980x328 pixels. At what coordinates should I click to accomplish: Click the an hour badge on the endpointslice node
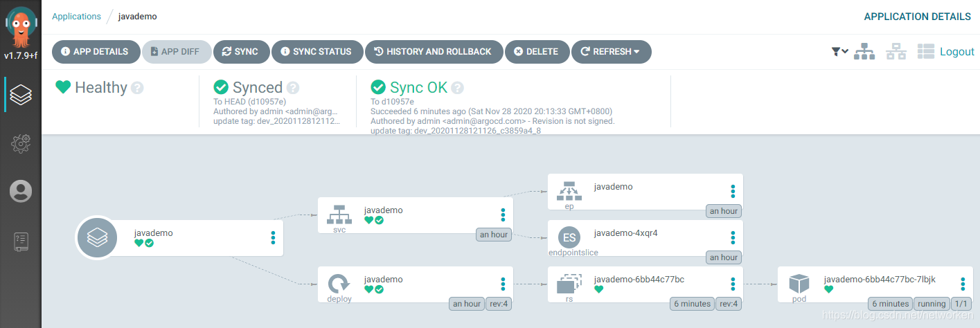point(724,257)
